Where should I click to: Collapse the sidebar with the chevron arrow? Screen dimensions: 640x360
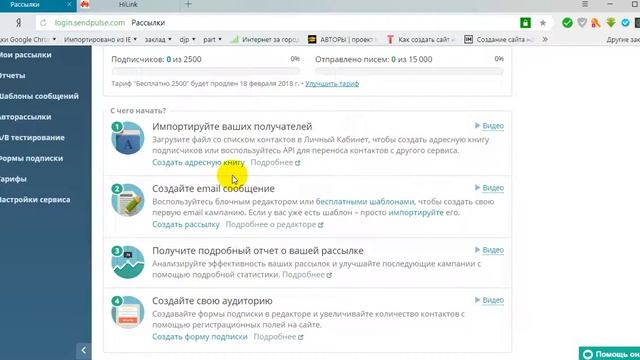(x=84, y=350)
